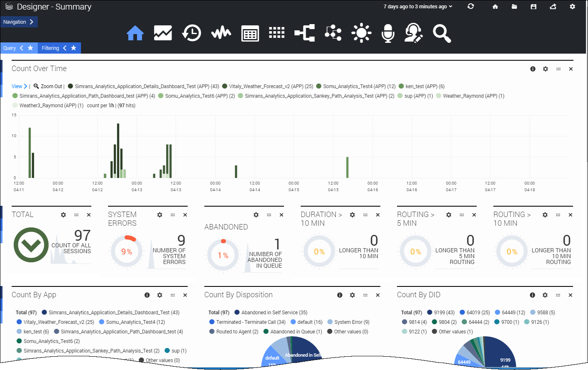Viewport: 588px width, 370px height.
Task: Select the Query tab
Action: (x=9, y=48)
